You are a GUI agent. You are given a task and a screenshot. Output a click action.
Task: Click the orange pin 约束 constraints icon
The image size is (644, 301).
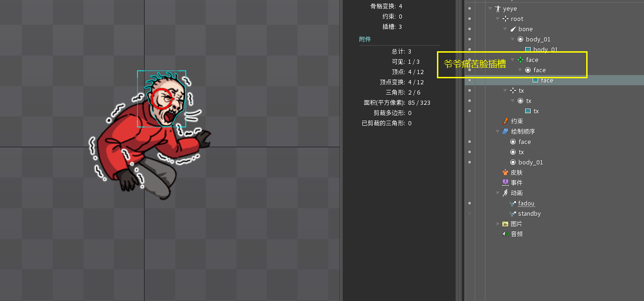click(x=505, y=121)
